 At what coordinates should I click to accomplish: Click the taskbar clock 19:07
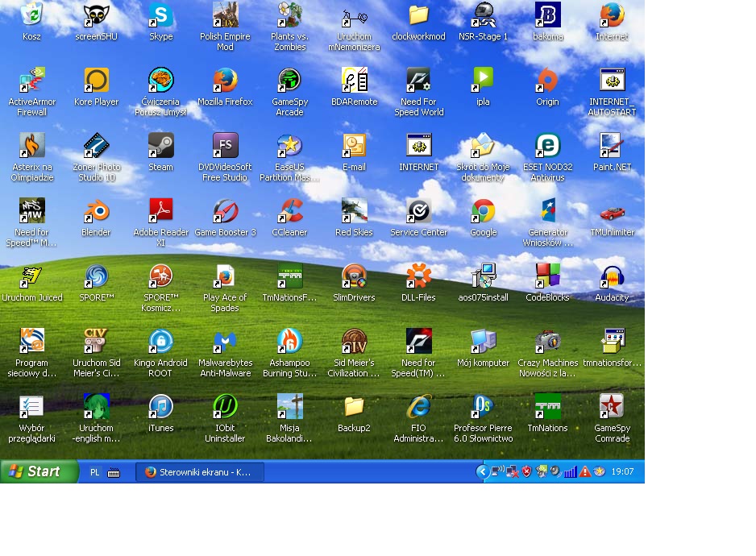pyautogui.click(x=622, y=471)
